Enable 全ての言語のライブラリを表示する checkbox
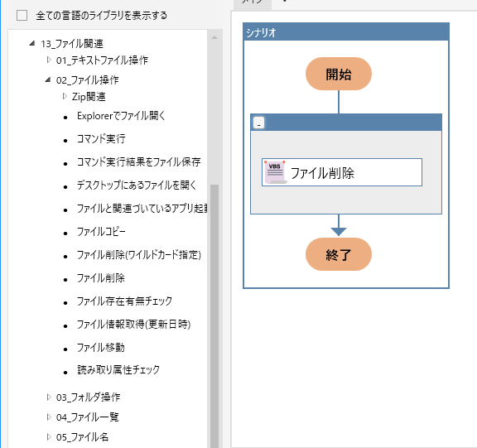 [x=22, y=15]
